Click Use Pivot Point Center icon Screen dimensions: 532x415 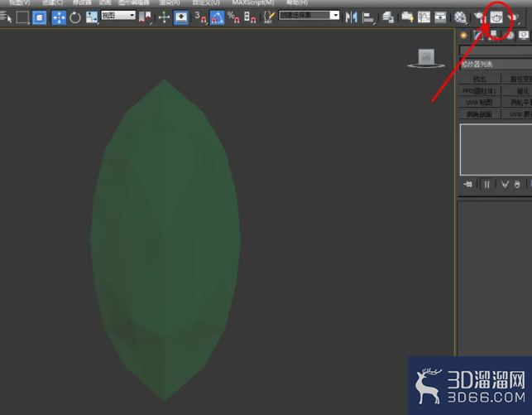[146, 17]
